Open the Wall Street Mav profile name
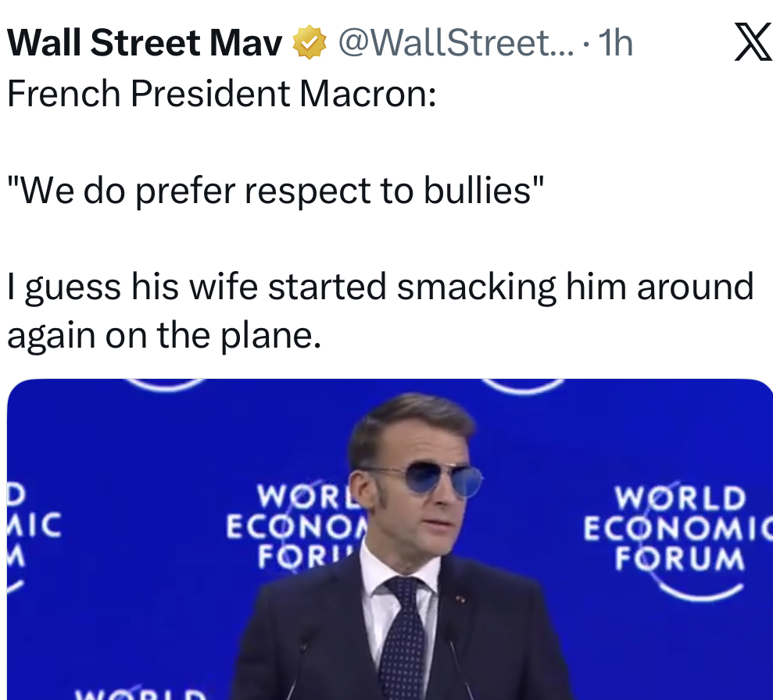This screenshot has height=700, width=773. click(145, 44)
